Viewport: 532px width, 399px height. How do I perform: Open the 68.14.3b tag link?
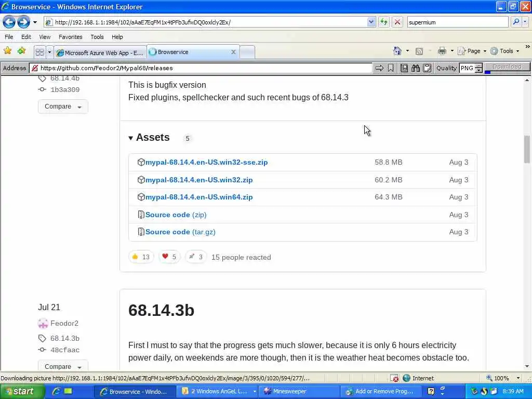click(65, 338)
